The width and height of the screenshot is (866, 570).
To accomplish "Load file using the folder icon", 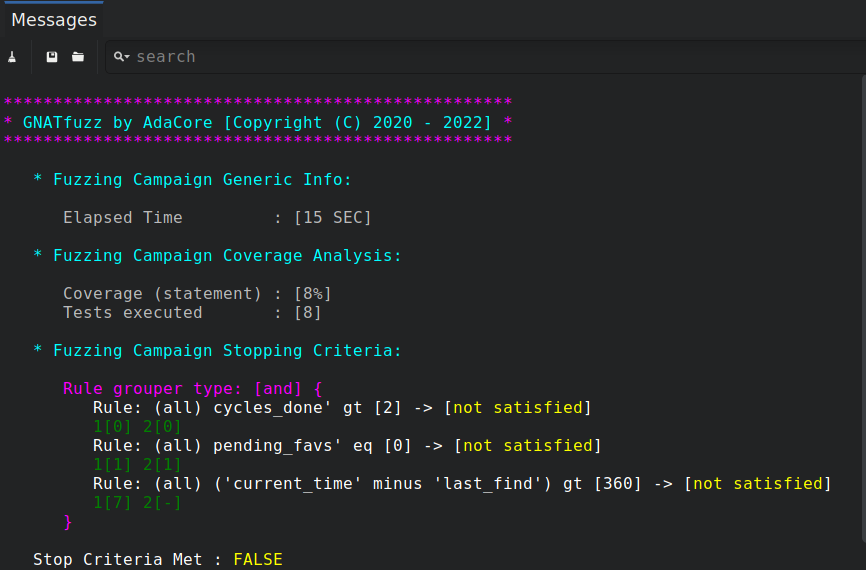I will click(x=78, y=57).
